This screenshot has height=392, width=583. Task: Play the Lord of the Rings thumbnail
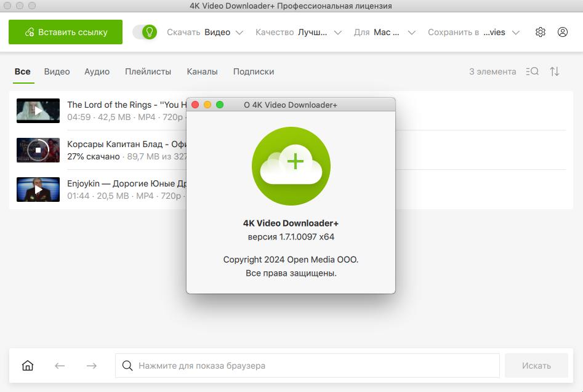point(38,111)
